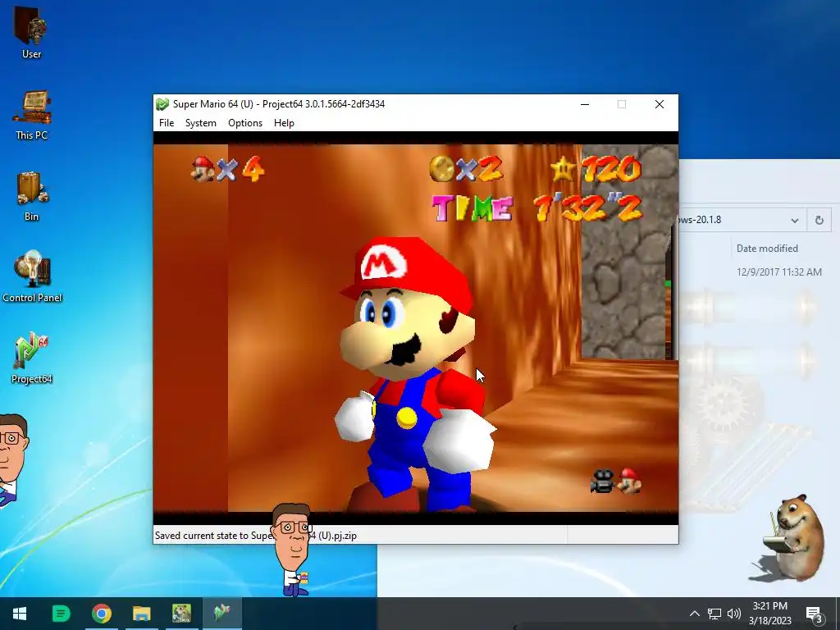The height and width of the screenshot is (630, 840).
Task: Open the Windows Start menu
Action: [x=20, y=614]
